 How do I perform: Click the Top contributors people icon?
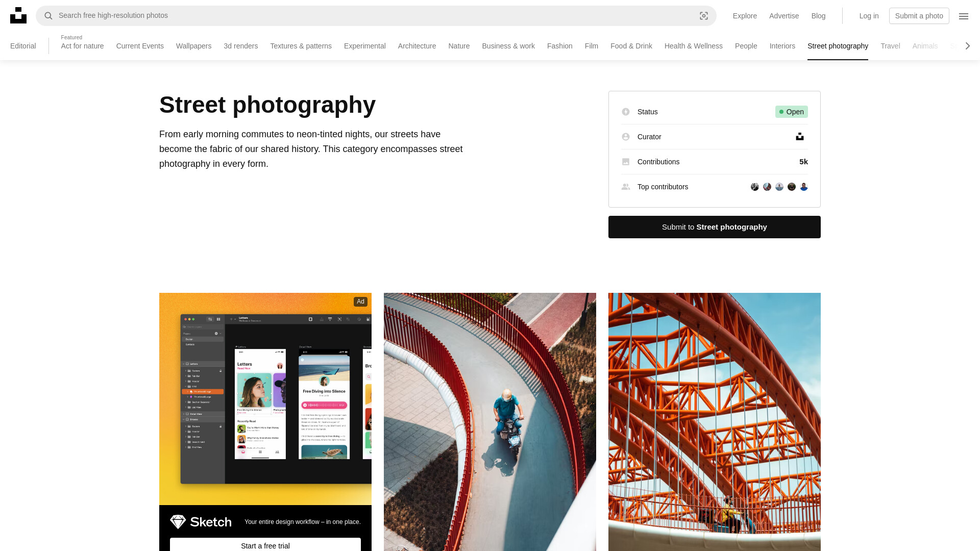[x=626, y=187]
